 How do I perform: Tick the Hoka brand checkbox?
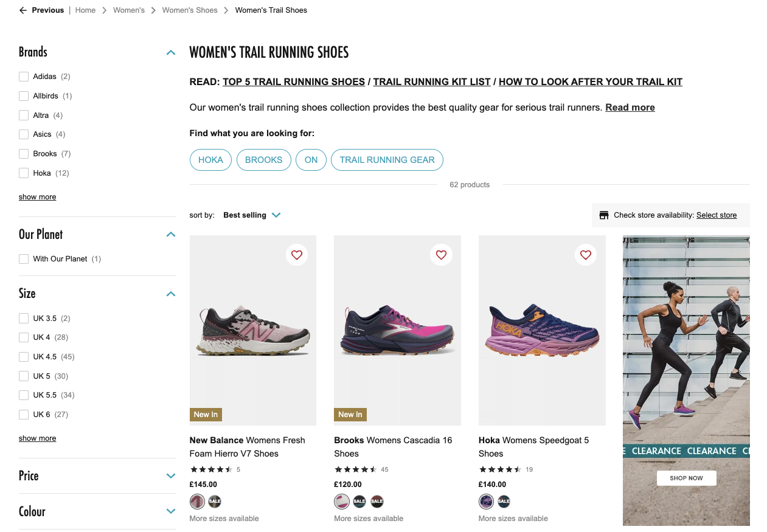point(24,173)
